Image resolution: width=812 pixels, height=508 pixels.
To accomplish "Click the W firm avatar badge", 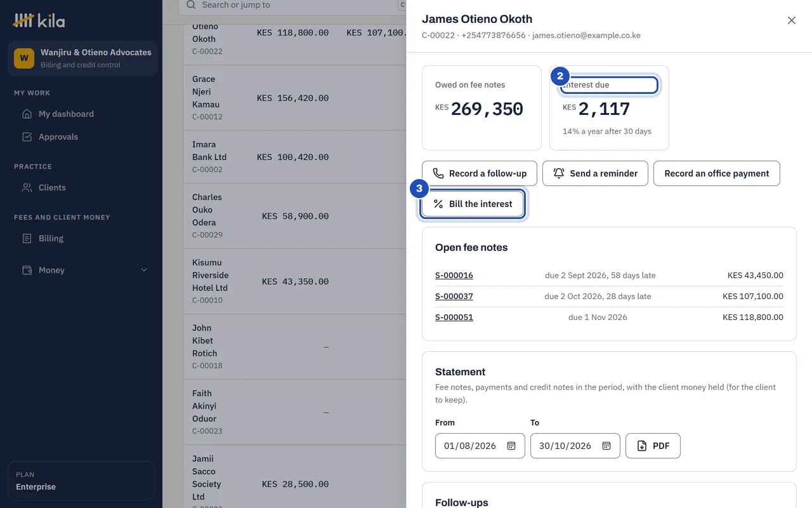I will (24, 58).
